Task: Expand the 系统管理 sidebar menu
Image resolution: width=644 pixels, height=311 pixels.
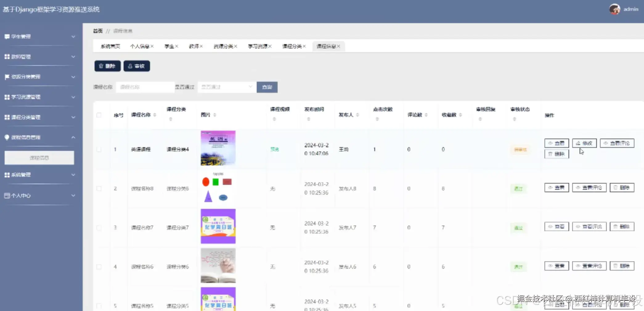Action: coord(40,175)
